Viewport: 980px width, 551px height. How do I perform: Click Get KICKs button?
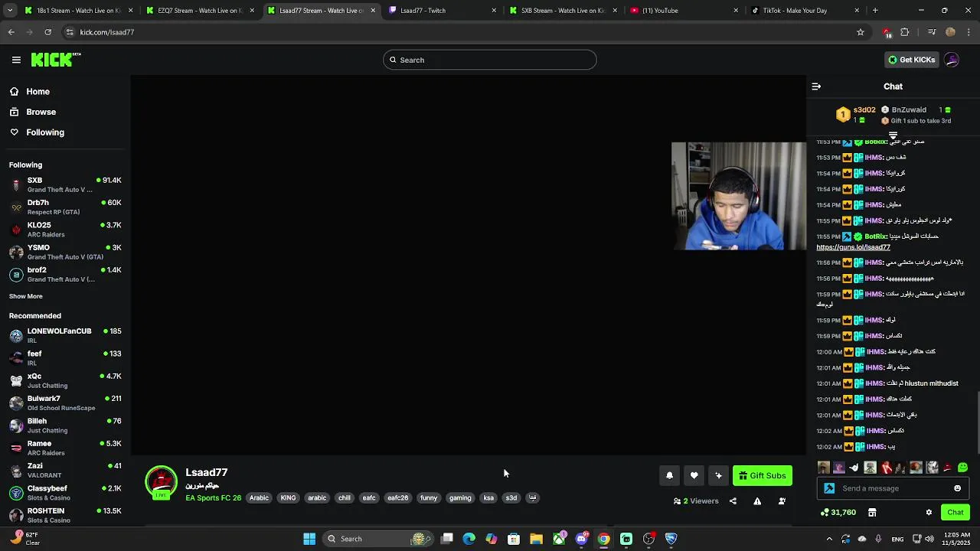(x=912, y=60)
